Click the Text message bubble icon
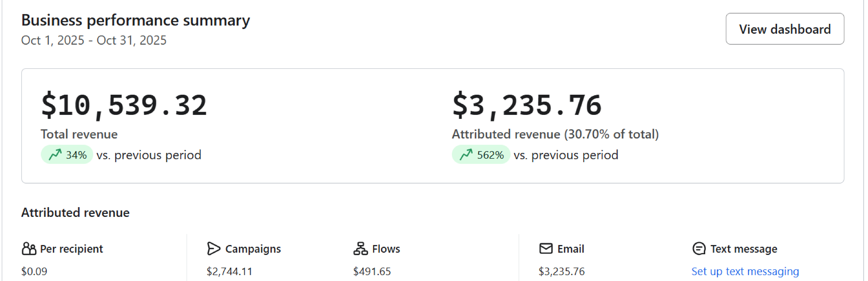This screenshot has height=281, width=868. coord(699,249)
